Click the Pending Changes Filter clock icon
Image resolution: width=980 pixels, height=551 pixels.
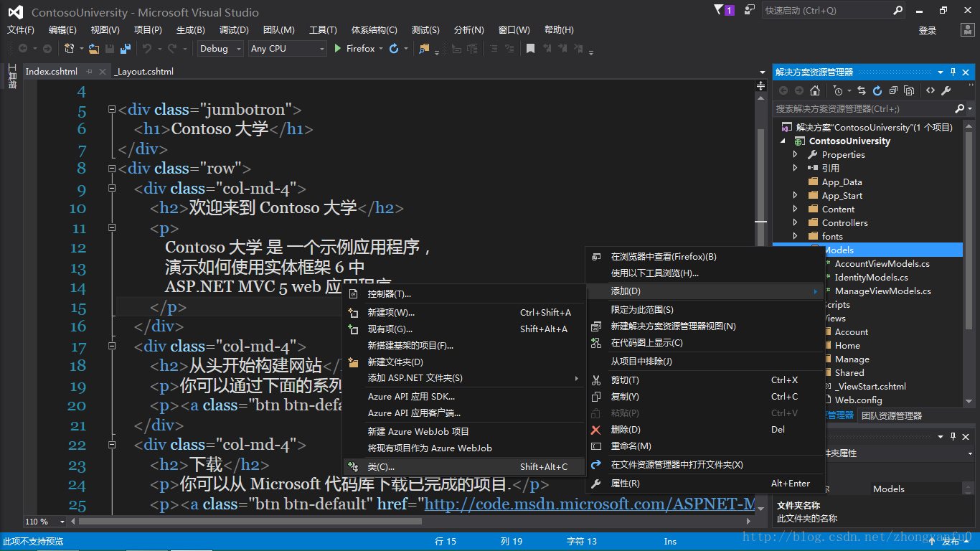coord(837,91)
